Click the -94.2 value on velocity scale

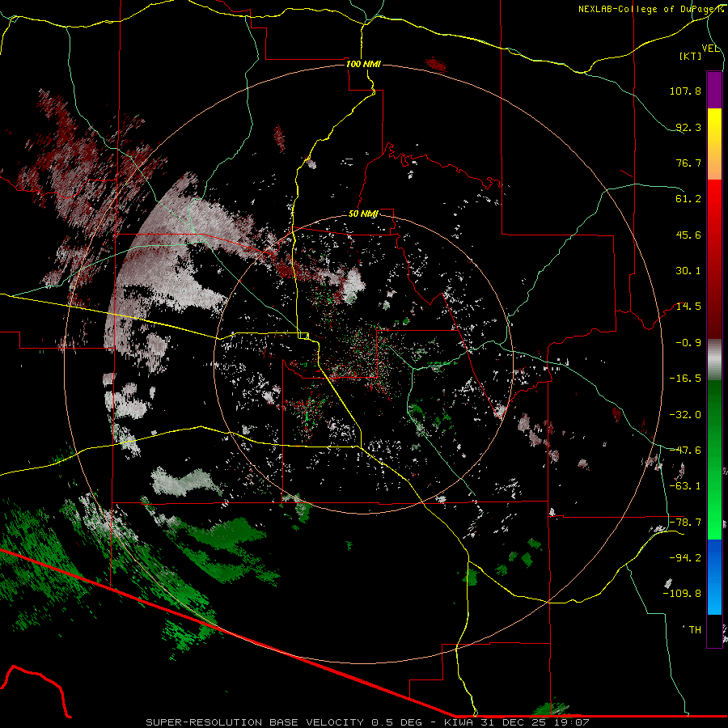point(685,557)
